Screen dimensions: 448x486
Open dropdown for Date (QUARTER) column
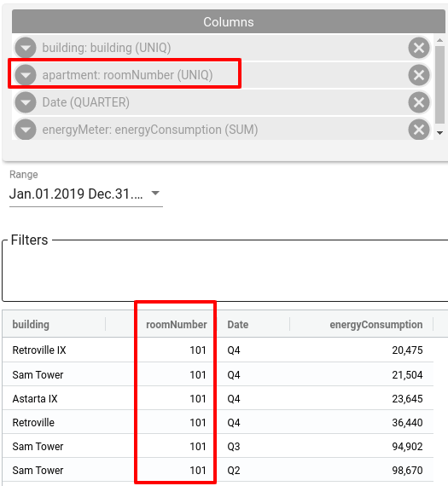coord(26,102)
